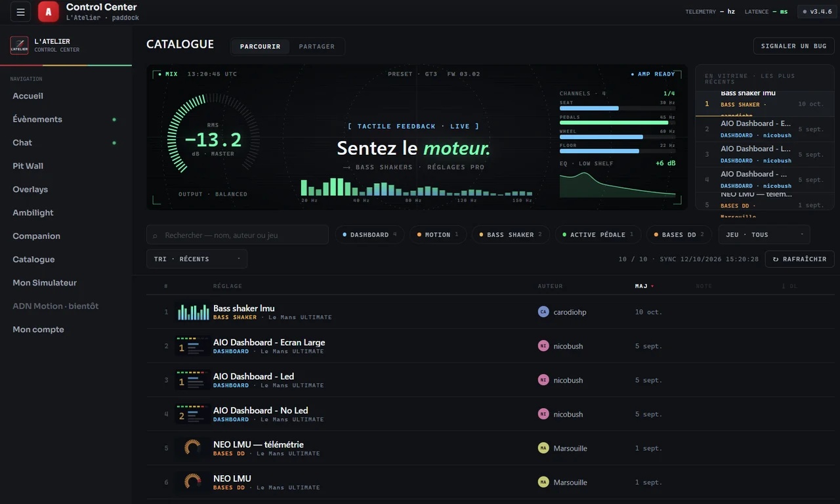
Task: Toggle the Bass Shaker filter chip
Action: click(511, 234)
